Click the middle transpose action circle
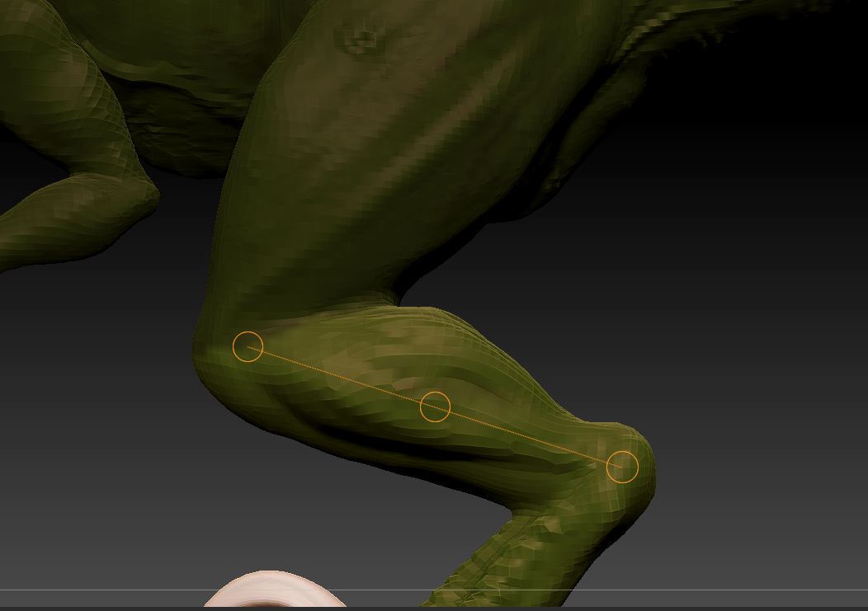This screenshot has width=868, height=611. 435,407
